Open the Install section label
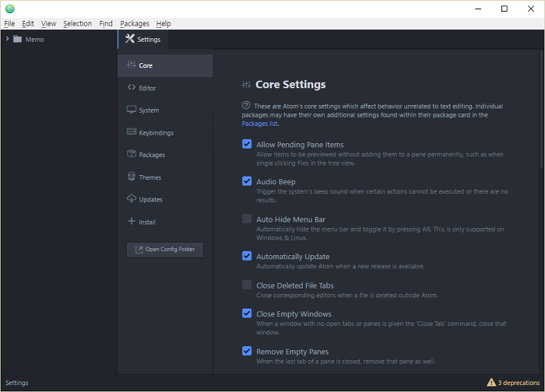This screenshot has height=392, width=545. (147, 222)
